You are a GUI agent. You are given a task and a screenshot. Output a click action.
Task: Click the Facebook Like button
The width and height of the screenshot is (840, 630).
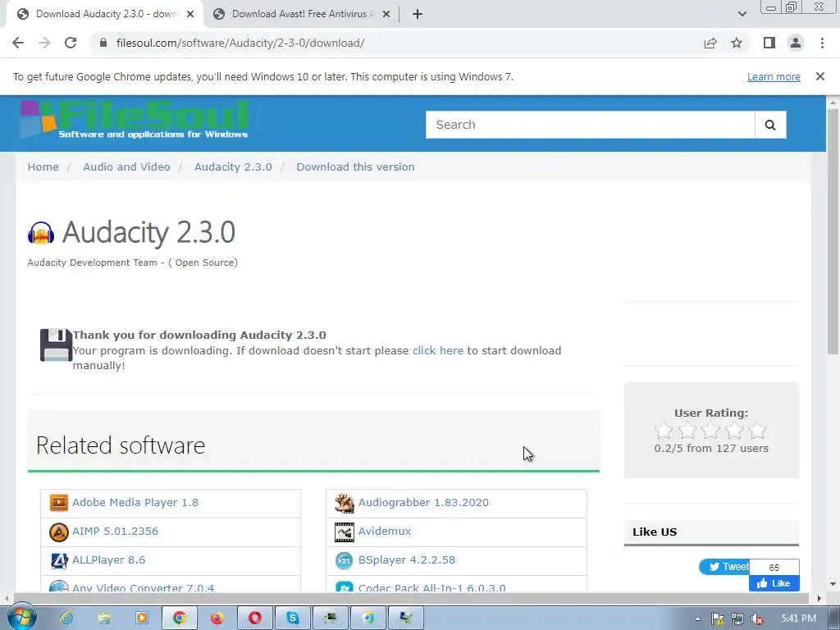[x=774, y=583]
